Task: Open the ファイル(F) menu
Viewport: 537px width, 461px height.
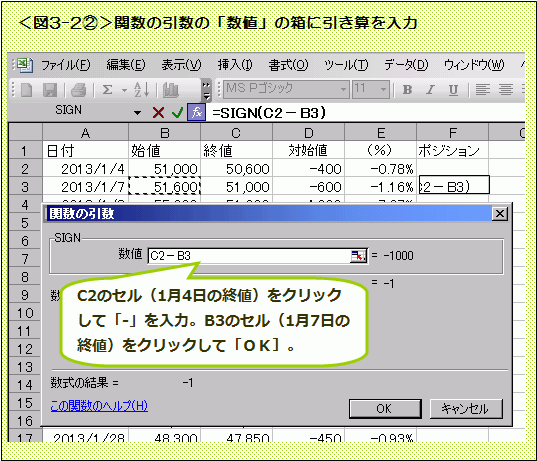Action: click(66, 65)
